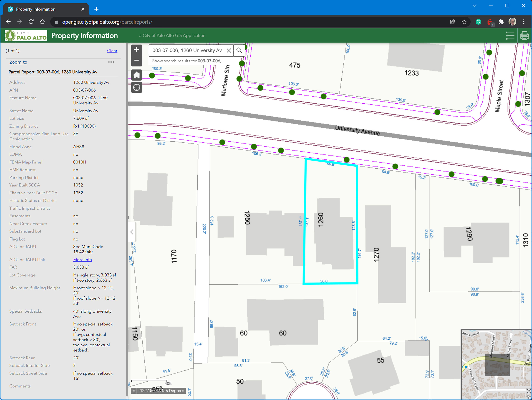
Task: Activate the find my location button
Action: pyautogui.click(x=136, y=87)
